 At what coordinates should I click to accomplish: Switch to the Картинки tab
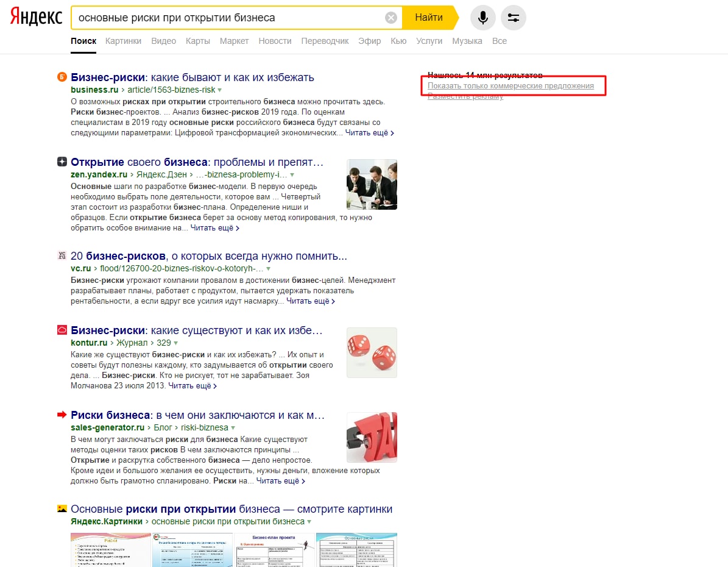coord(123,41)
